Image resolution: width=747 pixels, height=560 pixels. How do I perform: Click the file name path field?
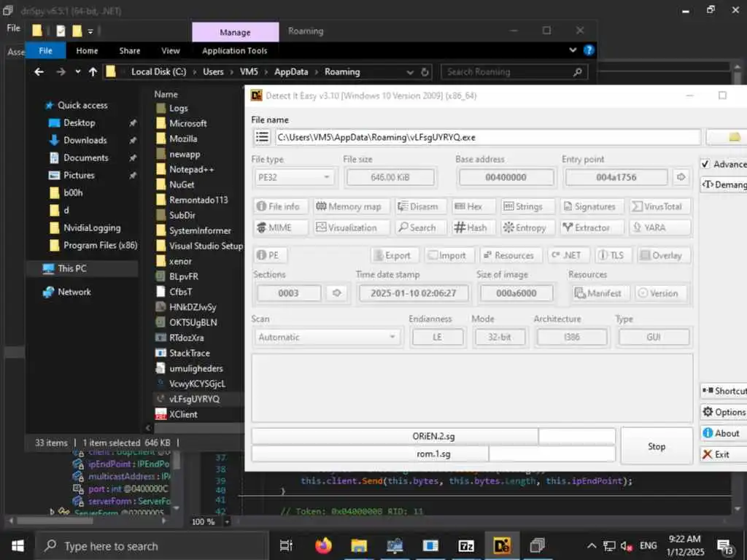coord(488,137)
